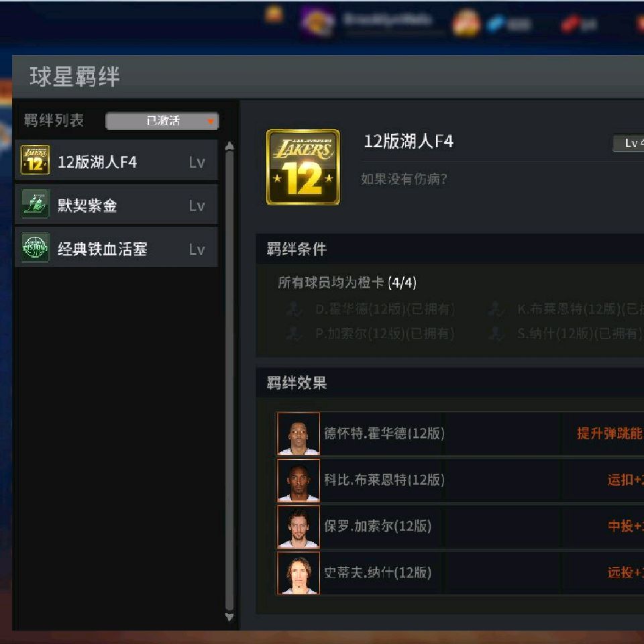Select 默契紫金 in the bond list
This screenshot has width=644, height=644.
(116, 204)
